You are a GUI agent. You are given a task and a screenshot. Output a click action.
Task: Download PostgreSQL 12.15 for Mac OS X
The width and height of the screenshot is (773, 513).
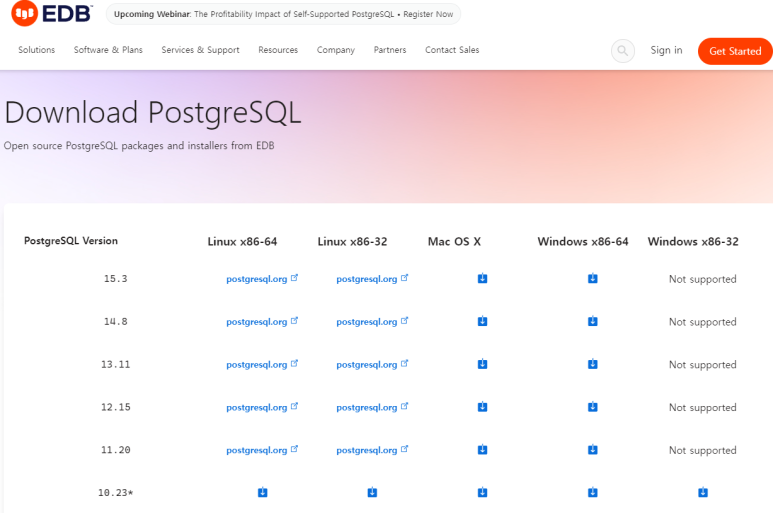point(482,407)
